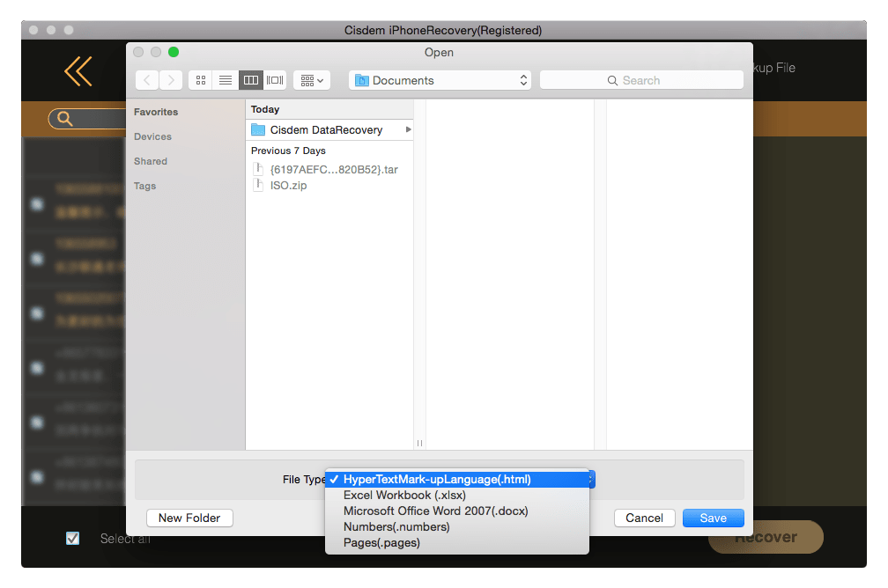Go forward with the dialog's forward arrow

tap(171, 80)
